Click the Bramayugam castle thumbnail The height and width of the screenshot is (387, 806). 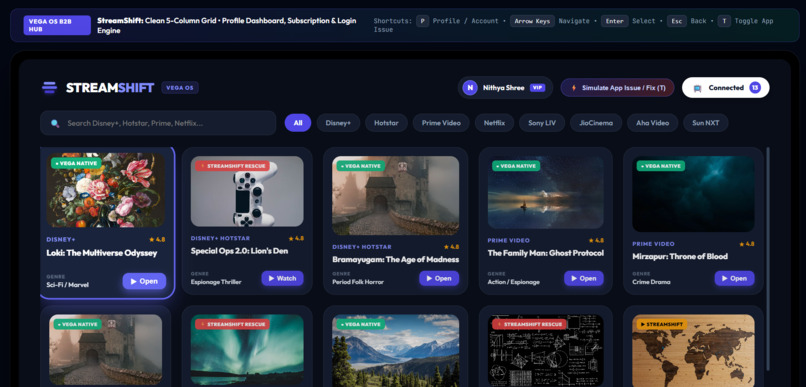pyautogui.click(x=396, y=196)
